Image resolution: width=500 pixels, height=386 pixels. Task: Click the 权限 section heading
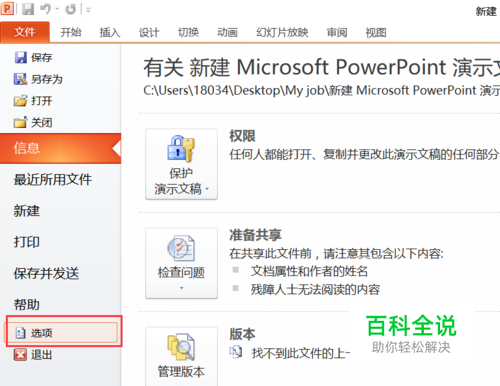pos(242,136)
